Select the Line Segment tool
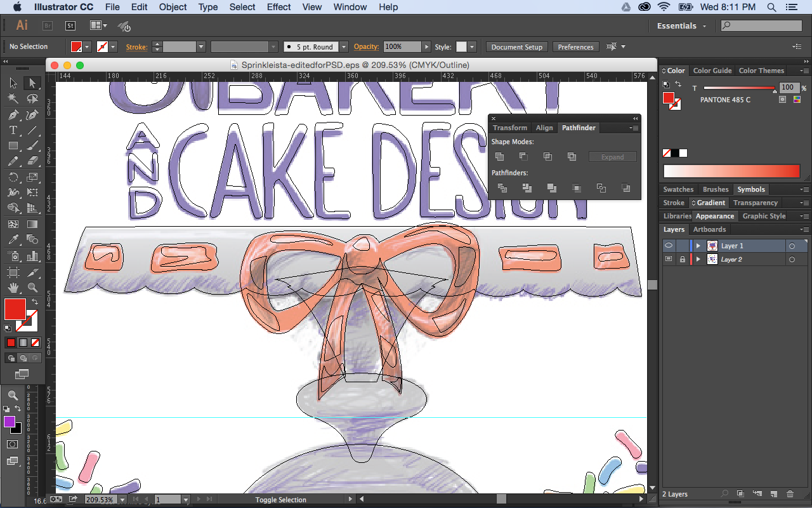Viewport: 812px width, 508px height. coord(32,130)
